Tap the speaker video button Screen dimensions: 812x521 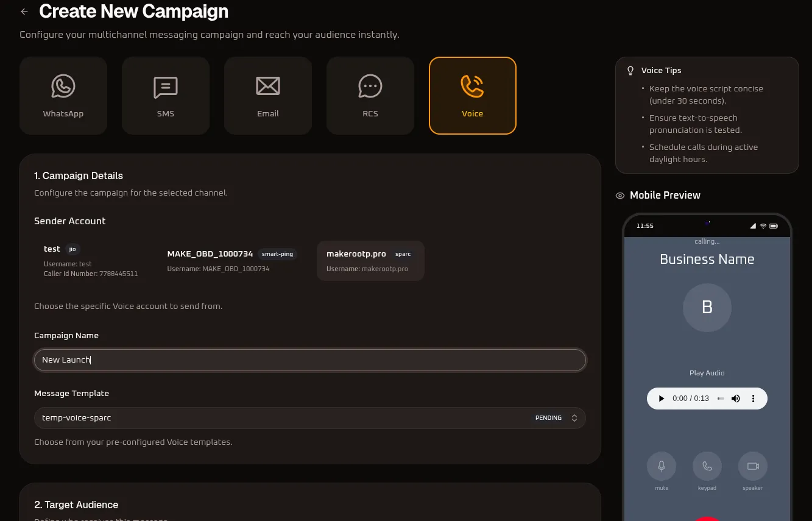[753, 466]
